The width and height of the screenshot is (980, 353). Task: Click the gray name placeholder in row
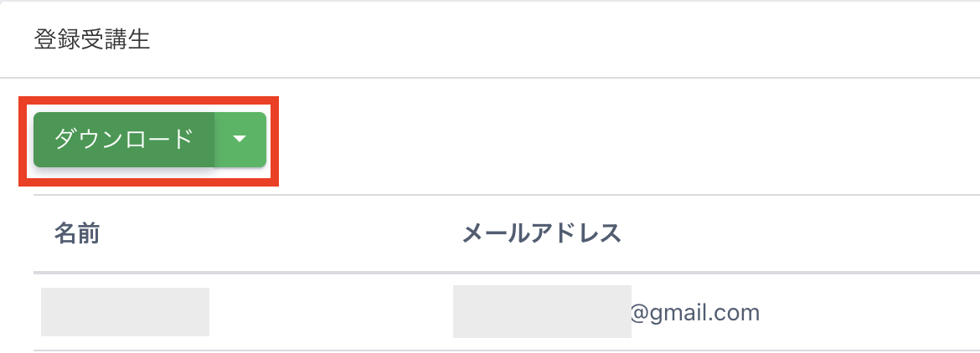pyautogui.click(x=125, y=312)
